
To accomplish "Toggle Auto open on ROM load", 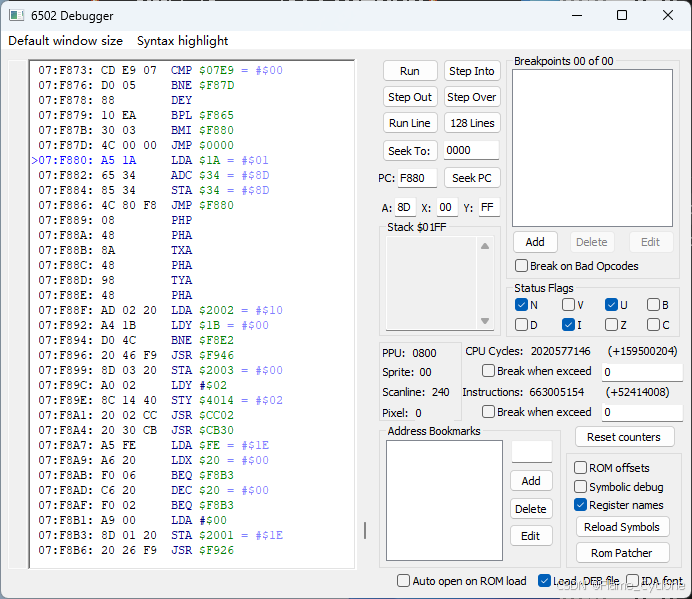I will [x=462, y=581].
